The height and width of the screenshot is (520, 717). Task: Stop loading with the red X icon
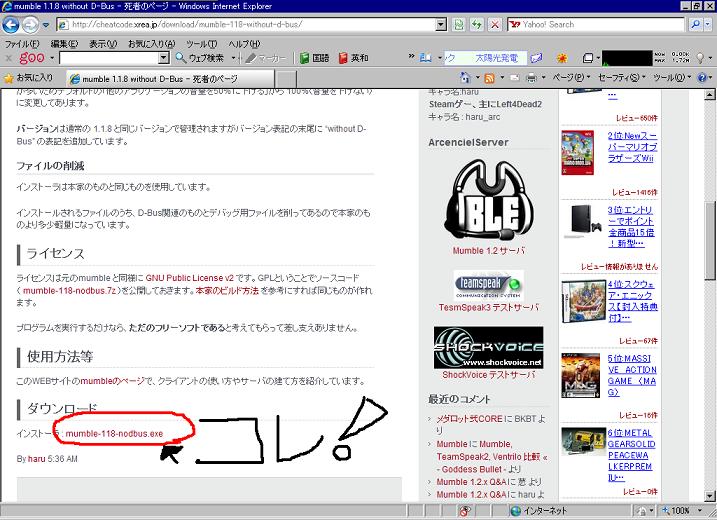[x=495, y=25]
